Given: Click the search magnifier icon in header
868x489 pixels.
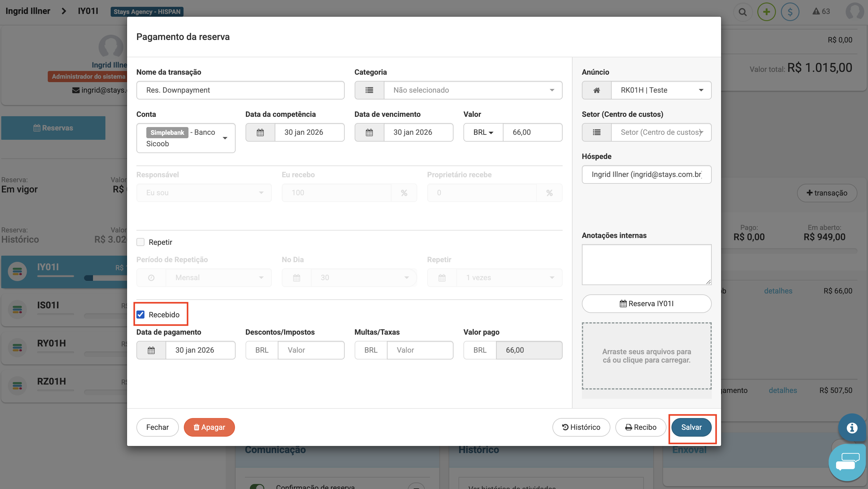Looking at the screenshot, I should (742, 12).
